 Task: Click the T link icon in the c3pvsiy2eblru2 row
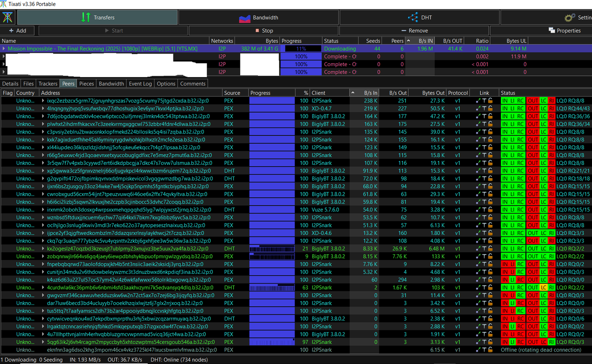pos(484,132)
